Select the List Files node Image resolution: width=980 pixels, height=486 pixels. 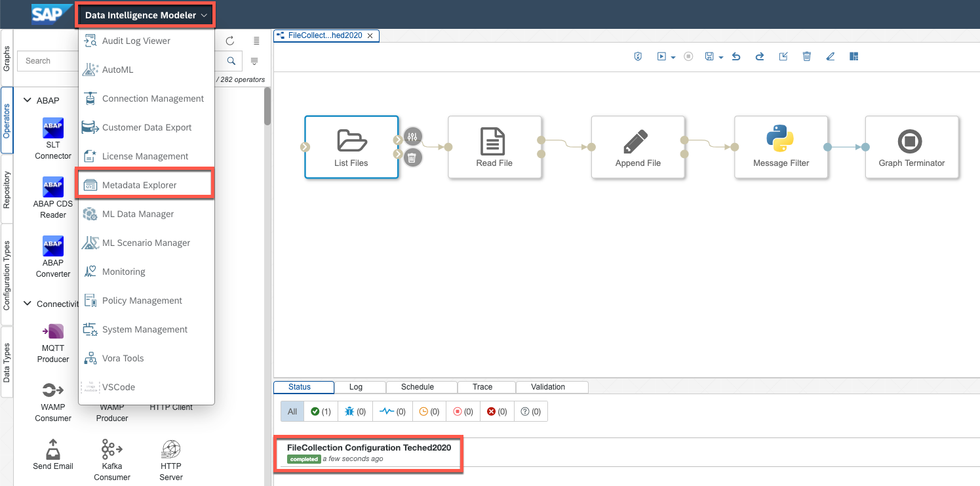[351, 147]
